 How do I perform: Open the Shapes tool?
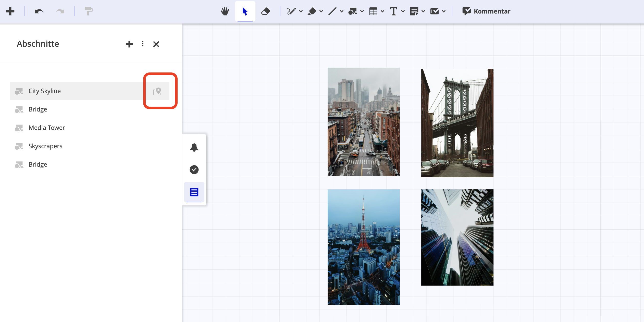coord(353,11)
